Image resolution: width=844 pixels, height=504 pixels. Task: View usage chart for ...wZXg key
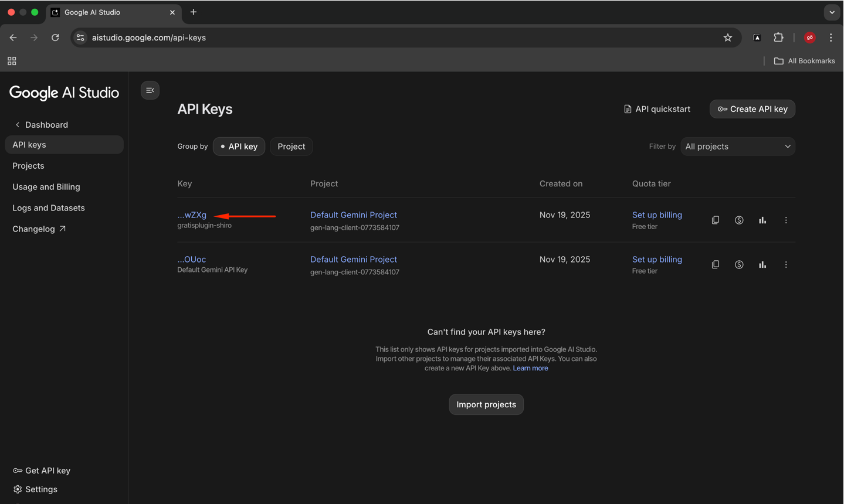[762, 220]
